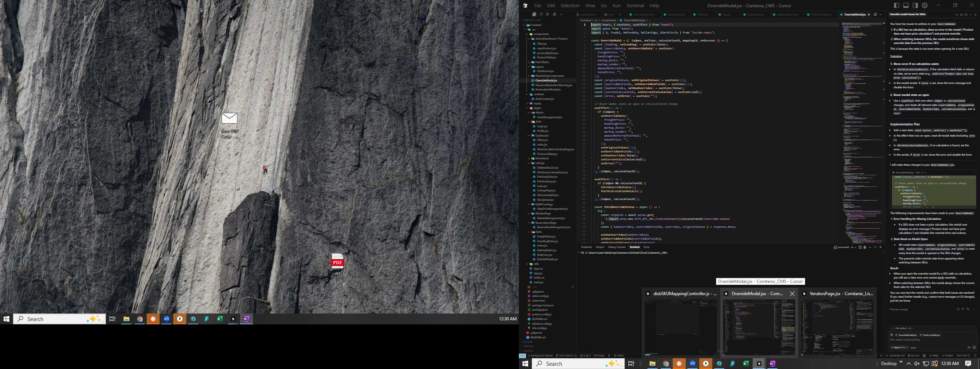Click the 'Plan, search, build anything' chat input
Screen dimensions: 980x369
coord(933,340)
